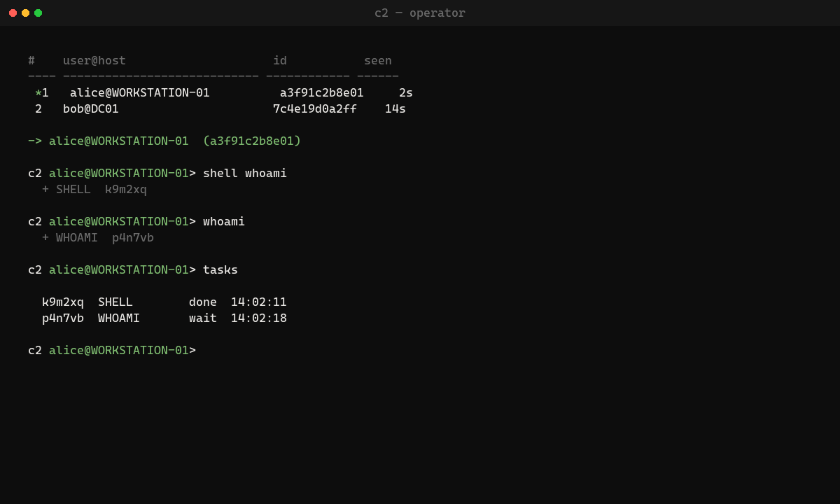The image size is (840, 504).
Task: Click the green maximize window button
Action: 38,13
